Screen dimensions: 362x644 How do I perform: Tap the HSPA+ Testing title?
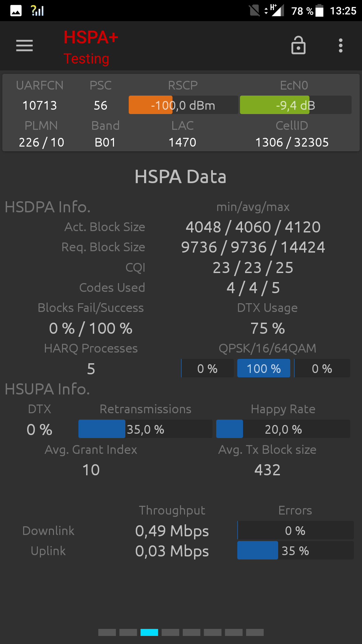[x=91, y=47]
